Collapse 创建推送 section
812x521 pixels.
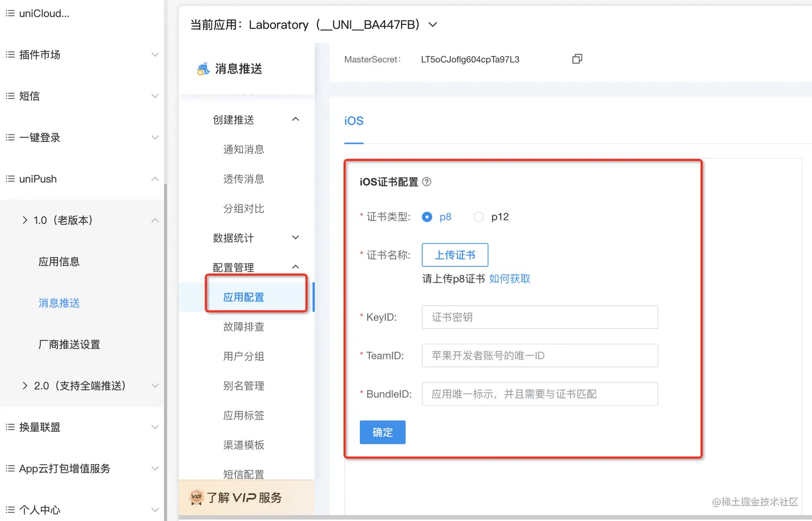tap(295, 119)
